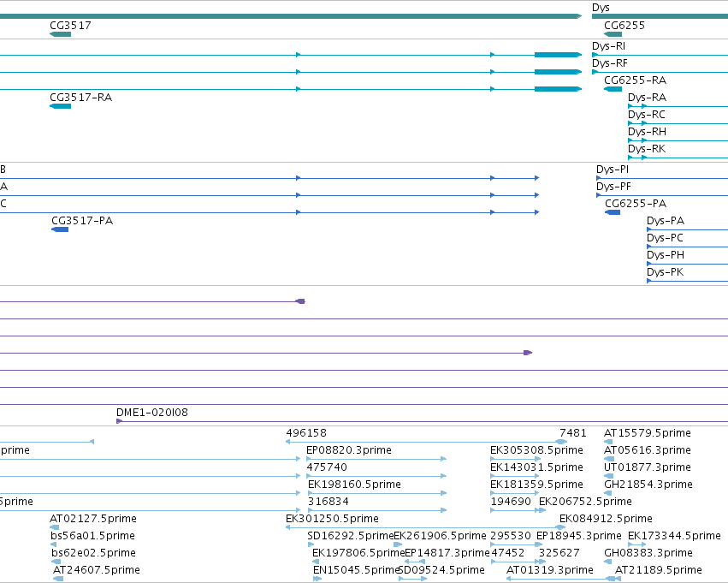Viewport: 728px width, 583px height.
Task: Click the arrow glyph under CG6255-RA
Action: click(x=613, y=89)
